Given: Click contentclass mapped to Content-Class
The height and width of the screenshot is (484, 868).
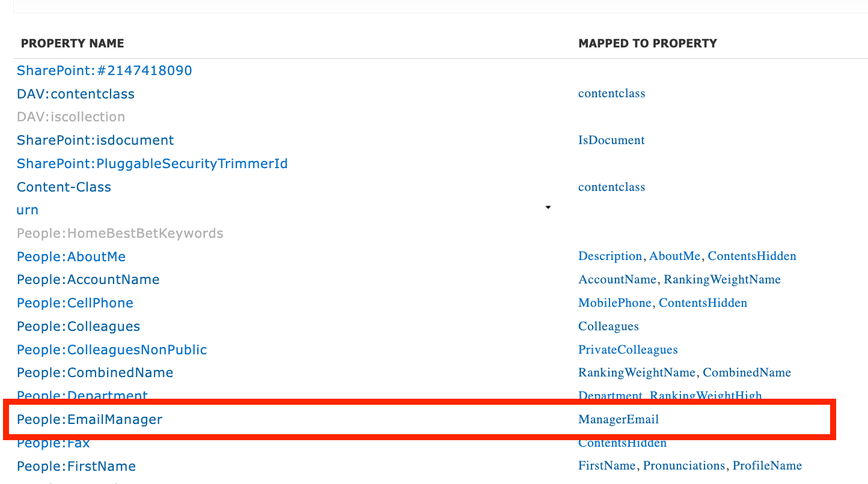Looking at the screenshot, I should coord(612,187).
